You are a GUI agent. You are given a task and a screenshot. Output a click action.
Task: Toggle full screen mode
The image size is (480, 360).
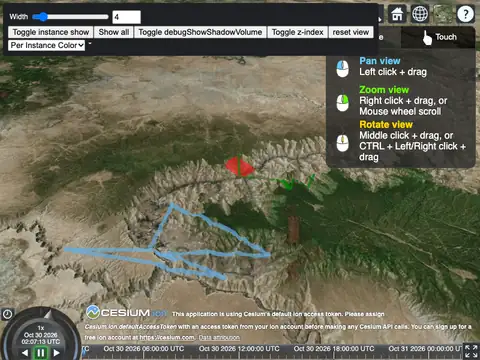(471, 351)
